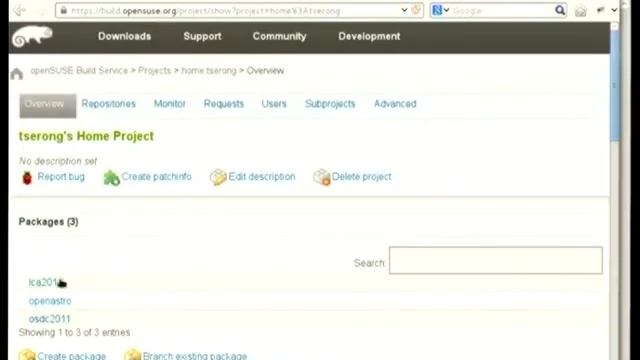Follow the home tserong breadcrumb link
The width and height of the screenshot is (640, 360).
209,71
